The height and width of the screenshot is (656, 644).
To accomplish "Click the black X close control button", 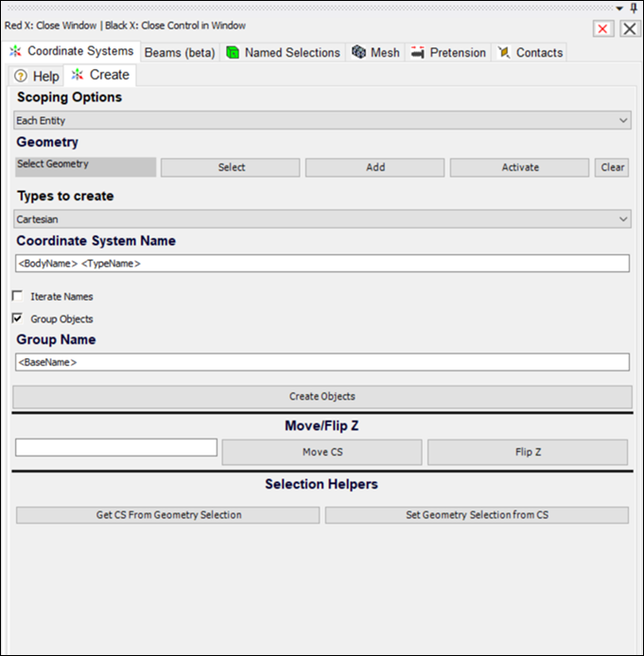I will 630,29.
